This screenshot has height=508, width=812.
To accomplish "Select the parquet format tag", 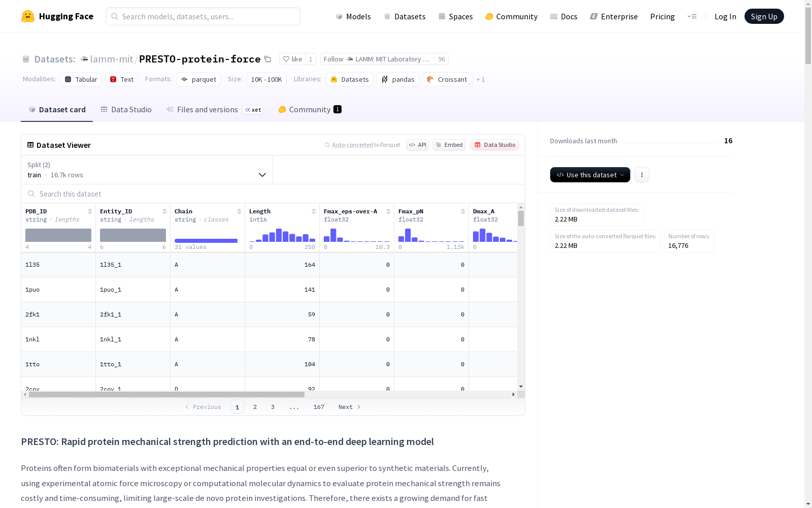I will click(x=198, y=79).
